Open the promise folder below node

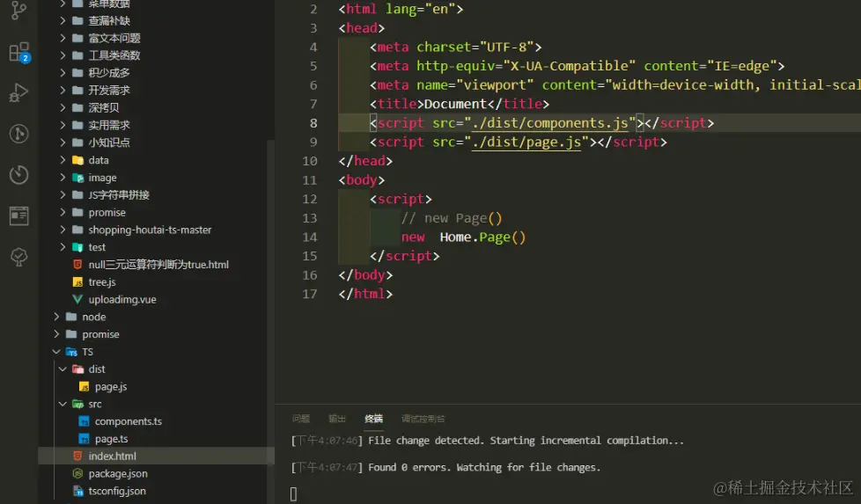(x=156, y=334)
